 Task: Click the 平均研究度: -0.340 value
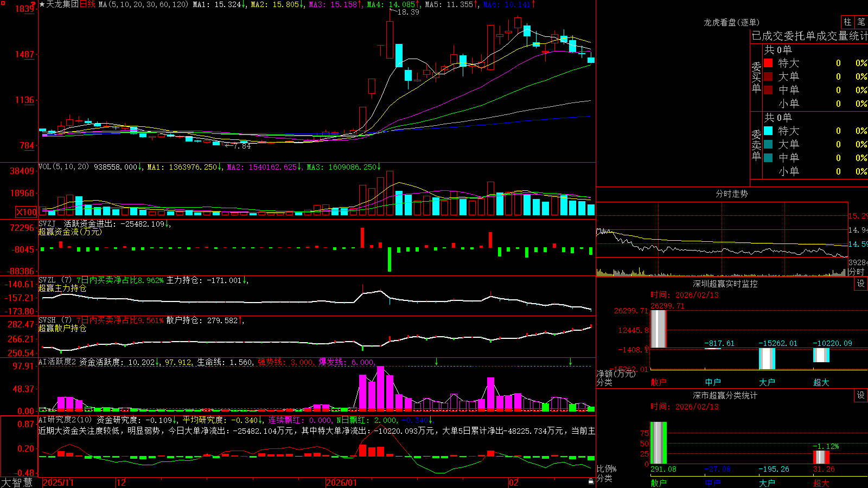click(x=220, y=420)
